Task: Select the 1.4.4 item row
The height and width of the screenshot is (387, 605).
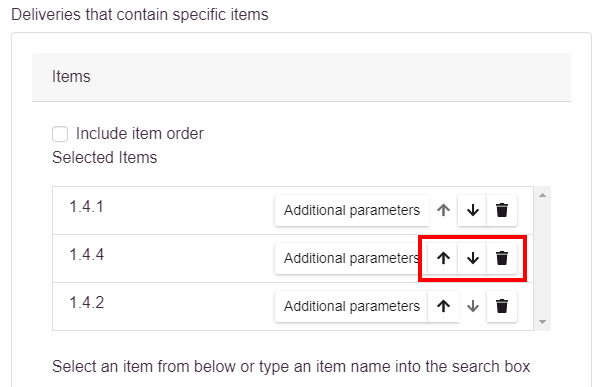Action: tap(293, 259)
